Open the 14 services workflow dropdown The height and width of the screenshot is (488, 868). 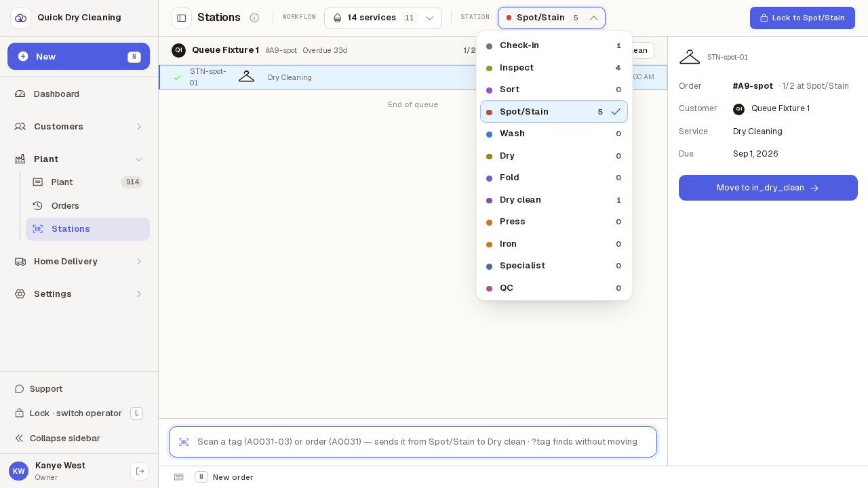click(383, 18)
